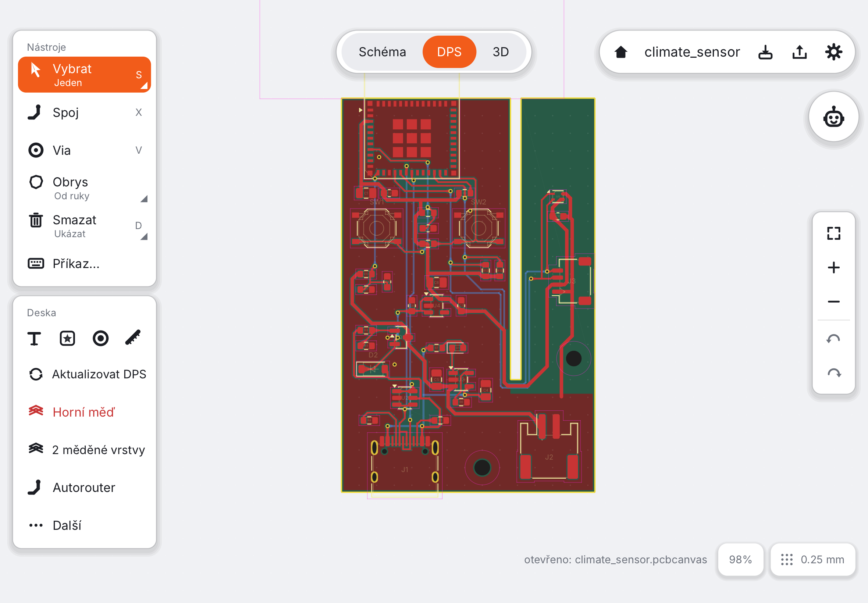Click the import tray icon
This screenshot has height=603, width=868.
coord(766,52)
